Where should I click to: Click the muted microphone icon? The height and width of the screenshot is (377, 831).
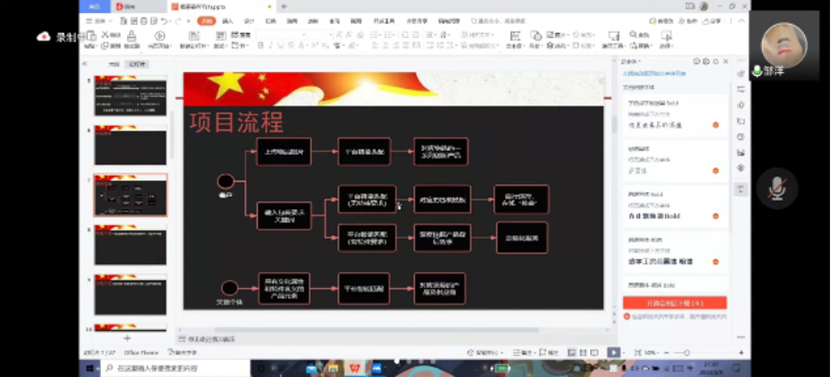pyautogui.click(x=777, y=188)
